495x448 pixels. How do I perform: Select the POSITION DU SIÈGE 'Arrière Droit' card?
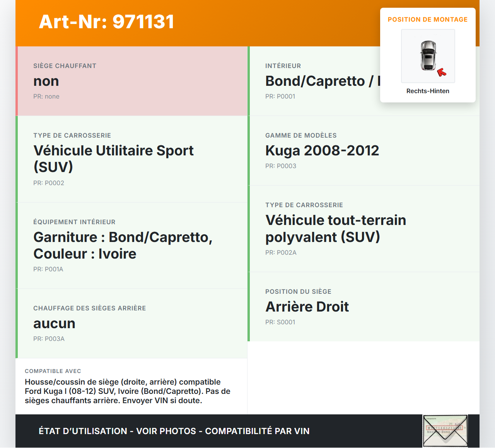coord(364,306)
